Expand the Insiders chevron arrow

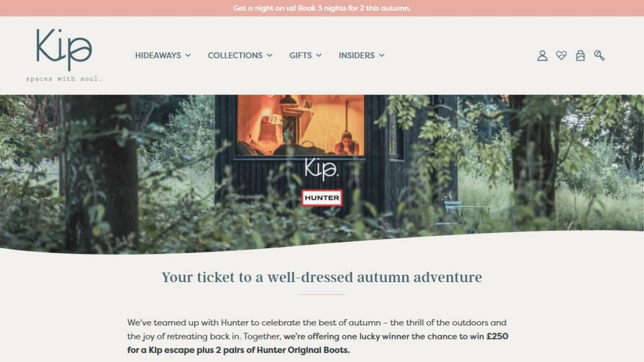(382, 55)
